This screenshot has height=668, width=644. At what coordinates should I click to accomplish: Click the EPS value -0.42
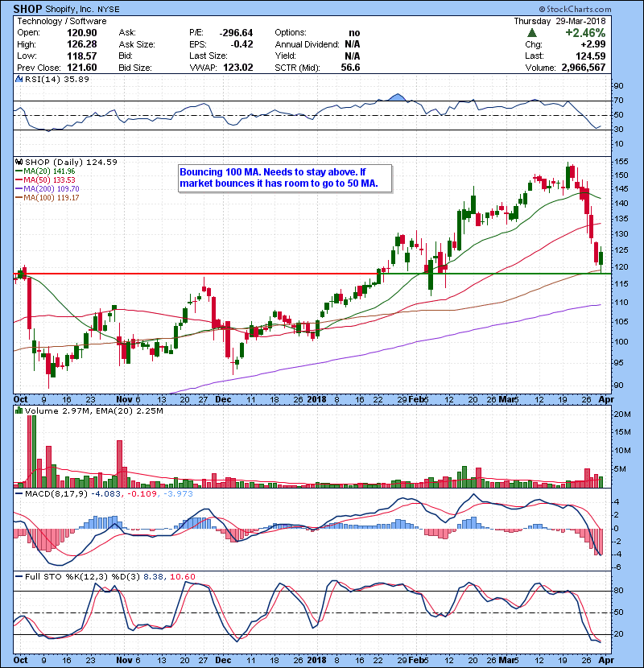(242, 44)
